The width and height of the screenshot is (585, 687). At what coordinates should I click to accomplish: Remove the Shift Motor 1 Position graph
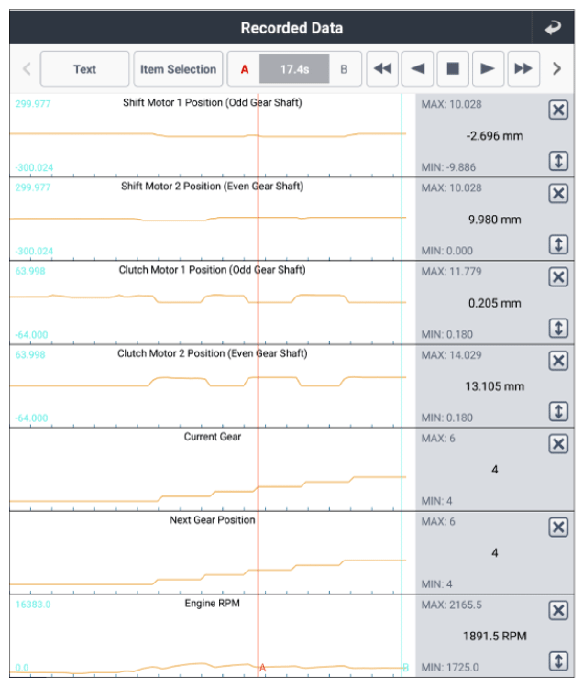(558, 110)
